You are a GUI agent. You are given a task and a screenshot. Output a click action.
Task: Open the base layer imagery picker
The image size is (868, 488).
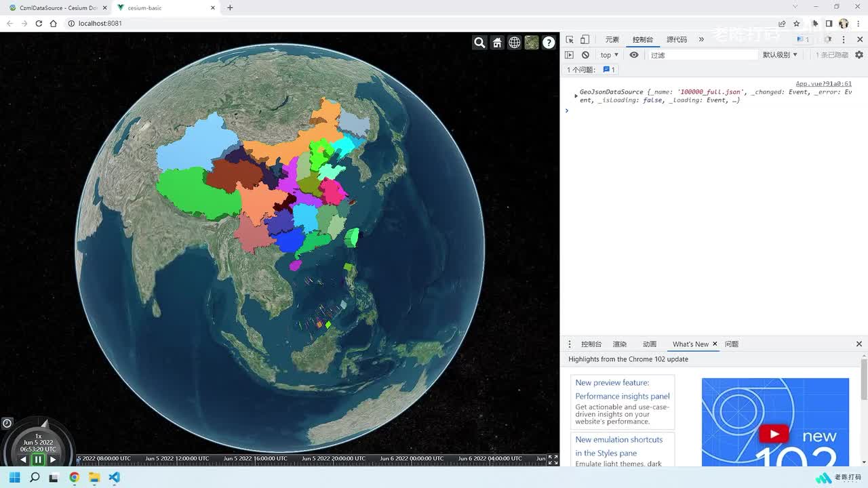click(x=532, y=43)
